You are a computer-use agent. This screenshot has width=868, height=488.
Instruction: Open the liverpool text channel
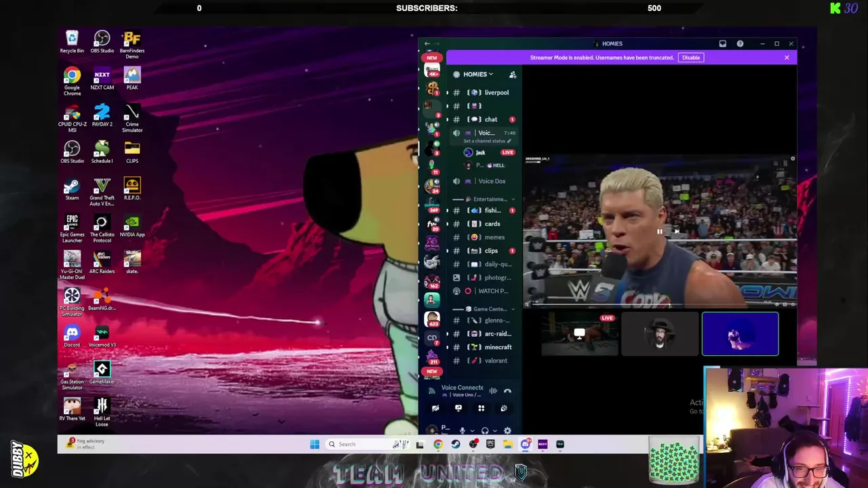click(x=484, y=93)
